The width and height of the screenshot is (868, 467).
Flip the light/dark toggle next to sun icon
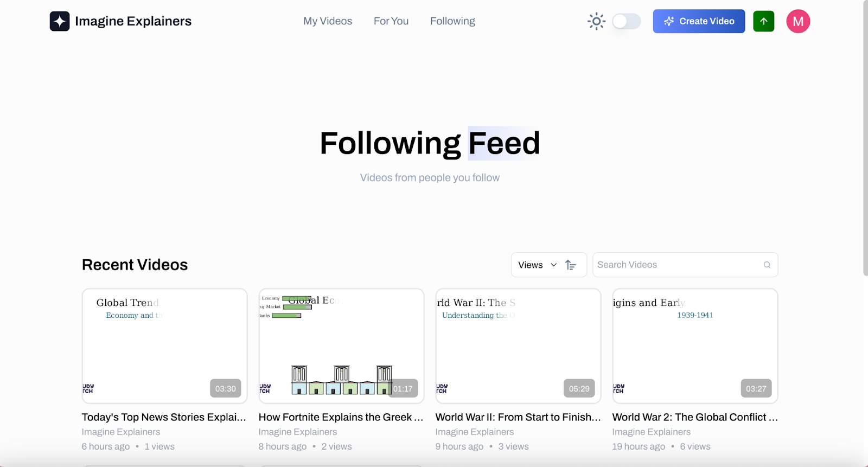tap(626, 21)
